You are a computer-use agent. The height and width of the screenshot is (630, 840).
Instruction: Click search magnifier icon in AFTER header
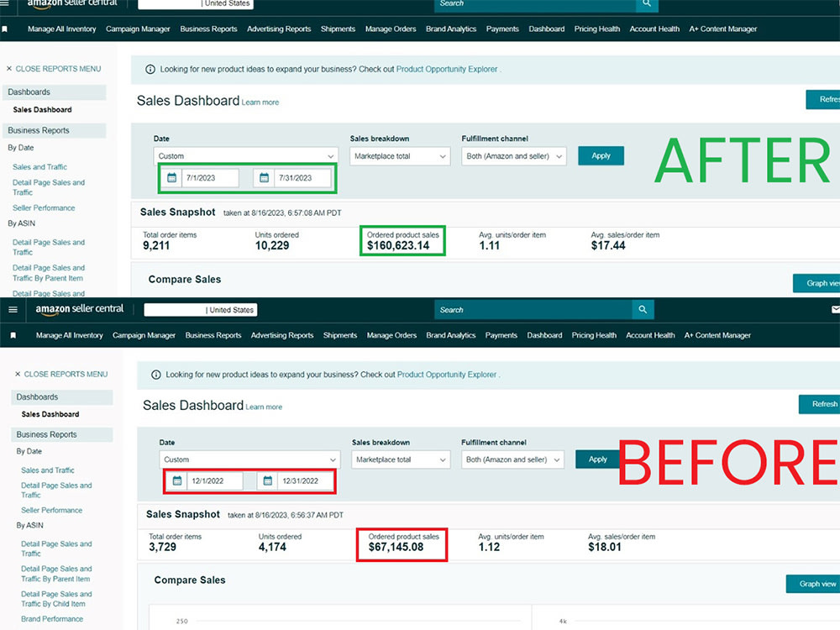pyautogui.click(x=647, y=4)
